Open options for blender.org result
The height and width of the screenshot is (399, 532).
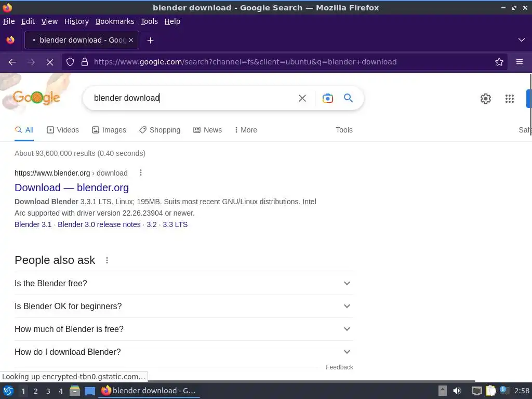click(x=141, y=172)
